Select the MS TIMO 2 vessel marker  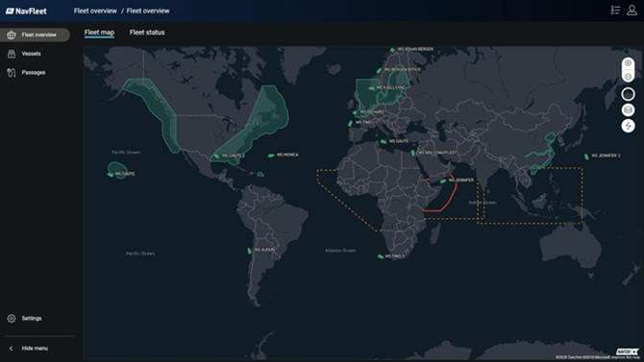(x=381, y=256)
